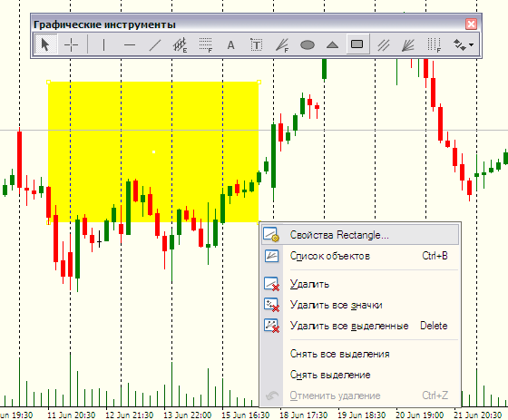Click the text 'A' tool
Viewport: 508px width, 420px height.
click(230, 44)
